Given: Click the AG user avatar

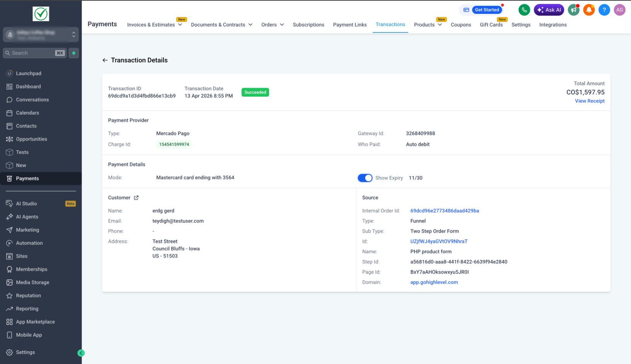Looking at the screenshot, I should click(620, 10).
